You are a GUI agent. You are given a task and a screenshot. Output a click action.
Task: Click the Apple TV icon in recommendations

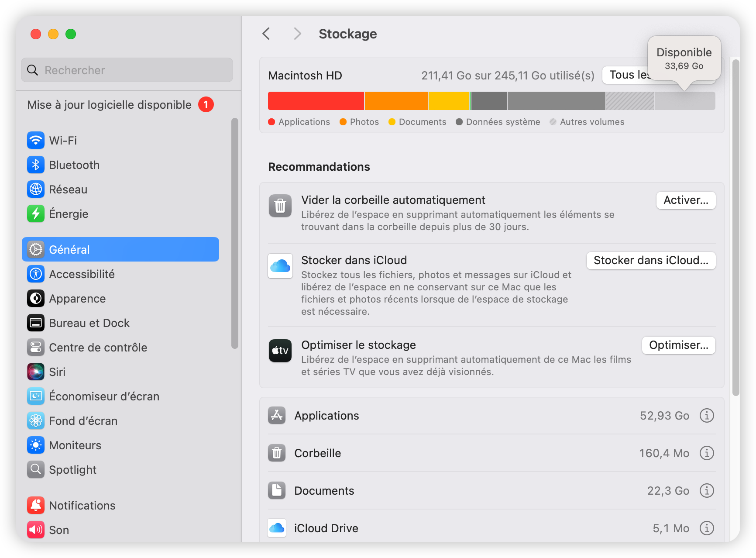(x=280, y=351)
